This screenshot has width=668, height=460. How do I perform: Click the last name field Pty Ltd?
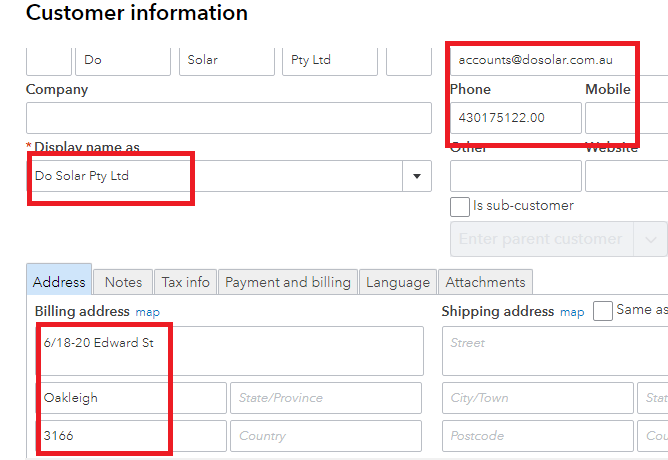click(x=330, y=61)
